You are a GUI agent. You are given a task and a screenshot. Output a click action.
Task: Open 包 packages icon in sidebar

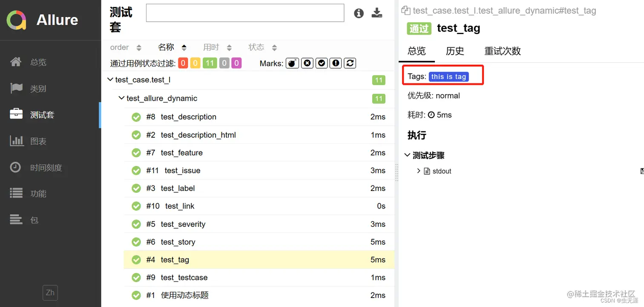click(x=16, y=220)
